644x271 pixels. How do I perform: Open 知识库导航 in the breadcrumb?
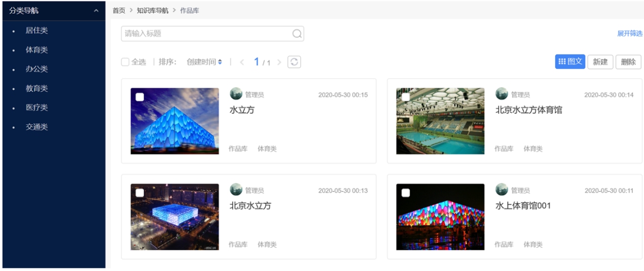point(153,11)
